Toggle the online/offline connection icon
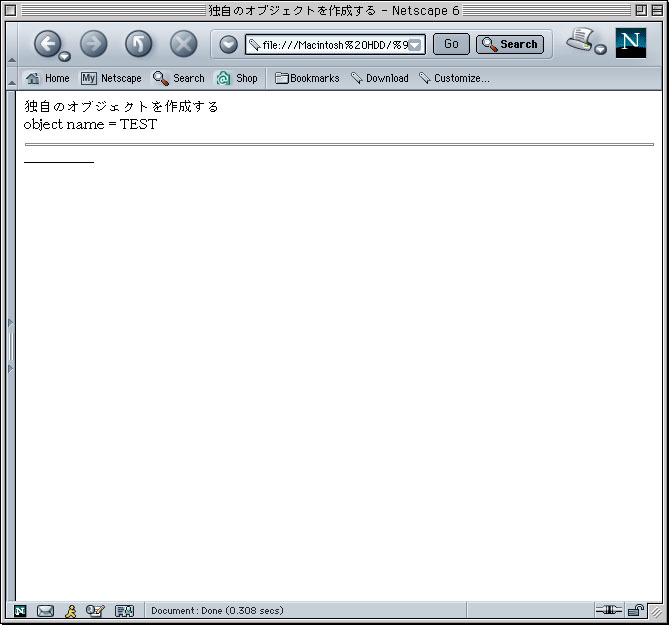Viewport: 669px width, 625px height. pos(608,610)
